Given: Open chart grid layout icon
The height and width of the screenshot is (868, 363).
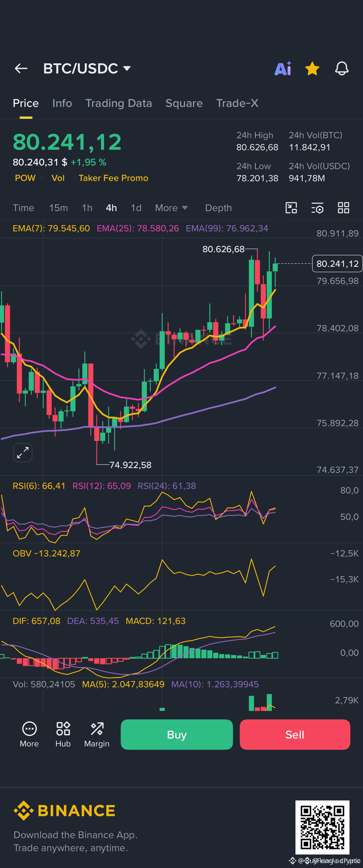Looking at the screenshot, I should click(343, 208).
